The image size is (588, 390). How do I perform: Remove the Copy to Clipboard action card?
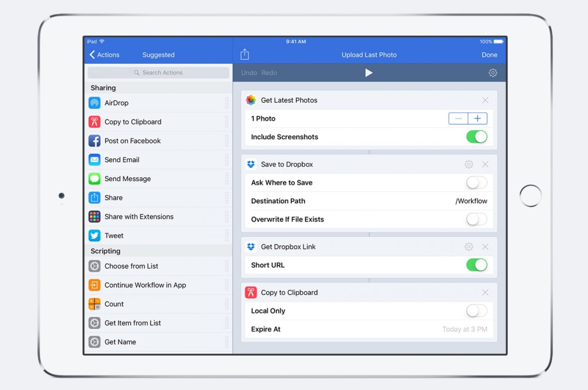click(x=485, y=292)
